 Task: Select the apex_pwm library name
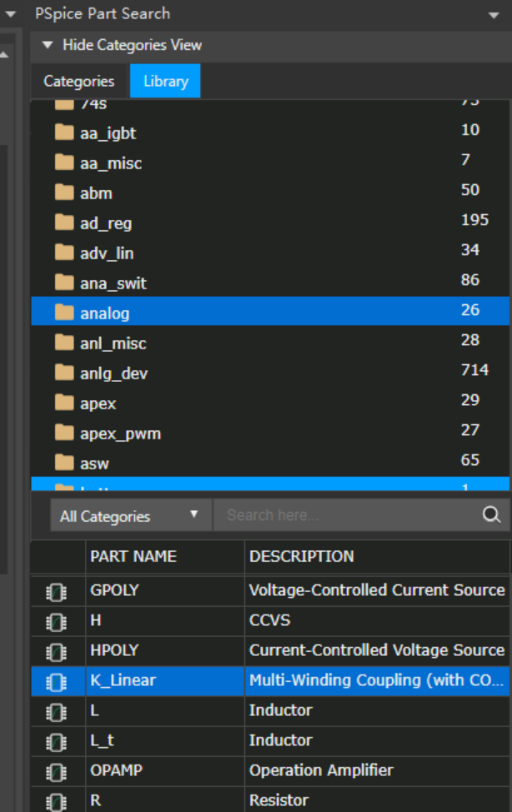coord(120,434)
